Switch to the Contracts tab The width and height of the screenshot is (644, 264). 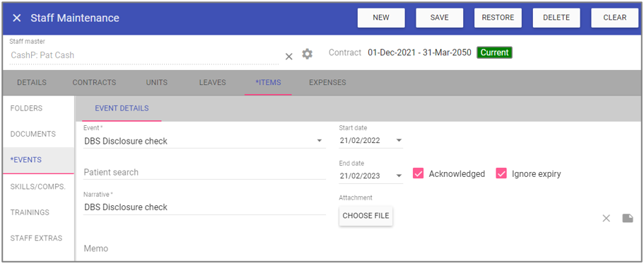94,82
